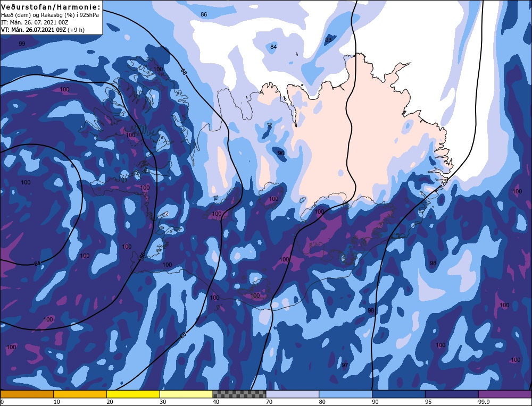Click the humidity value '84' on the map
532x406 pixels.
(x=273, y=47)
